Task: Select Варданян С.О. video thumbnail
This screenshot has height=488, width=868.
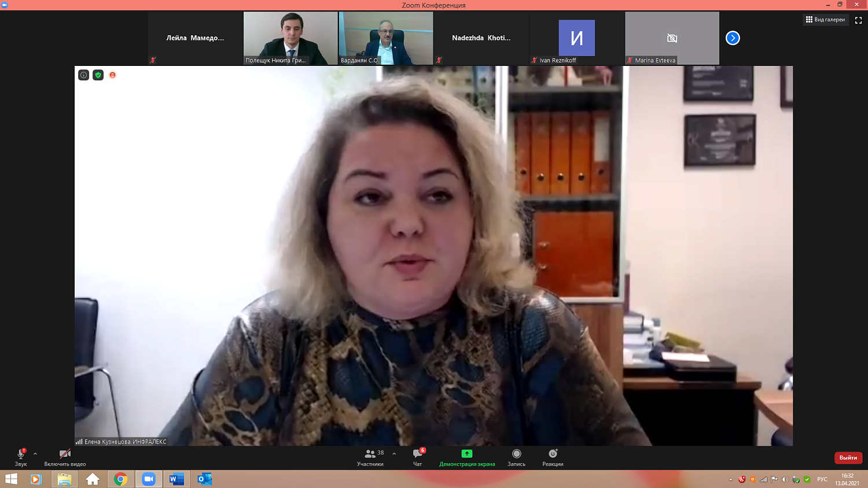Action: click(x=386, y=38)
